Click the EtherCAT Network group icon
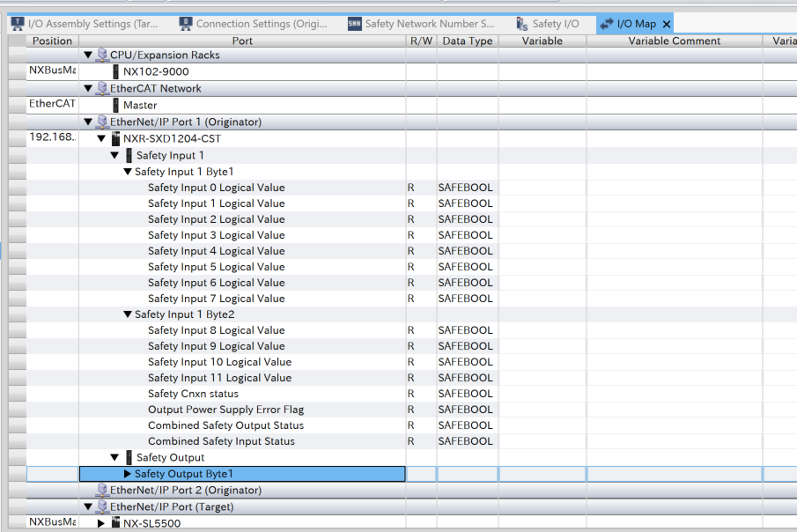The image size is (797, 532). pyautogui.click(x=102, y=88)
